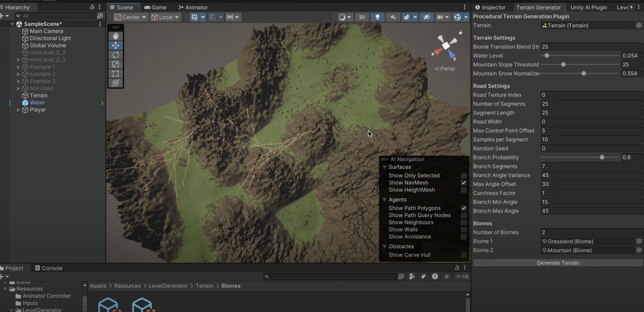Select the Scale tool

click(115, 64)
